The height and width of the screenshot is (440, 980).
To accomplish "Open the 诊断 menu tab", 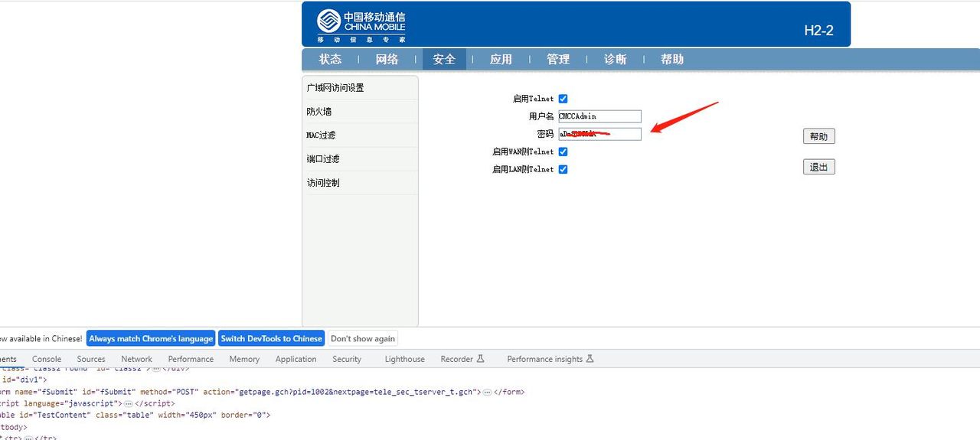I will click(616, 60).
